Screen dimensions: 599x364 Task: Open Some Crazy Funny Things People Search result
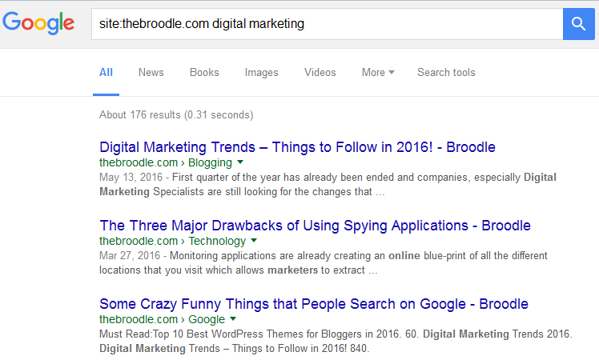tap(314, 304)
